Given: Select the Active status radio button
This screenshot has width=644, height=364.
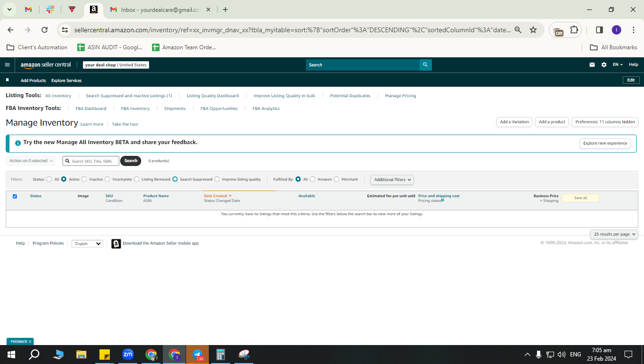Looking at the screenshot, I should coord(64,179).
